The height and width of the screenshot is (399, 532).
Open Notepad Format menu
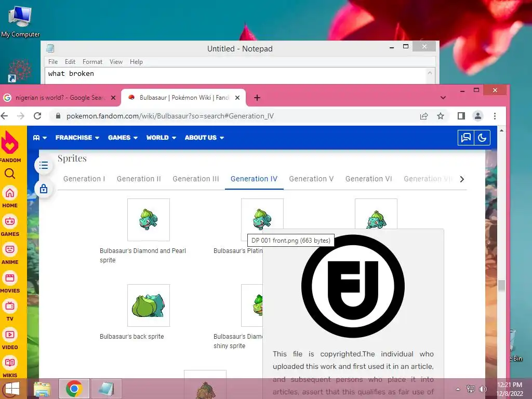[92, 62]
